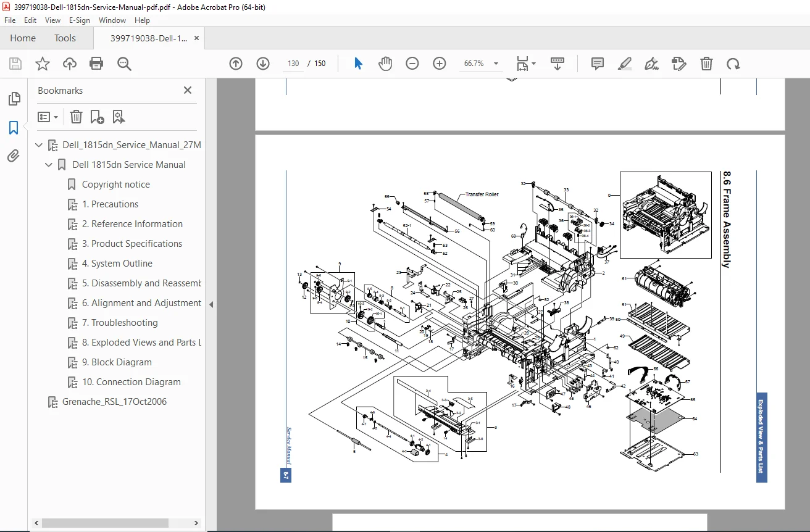Viewport: 810px width, 532px height.
Task: Switch to the Tools tab
Action: pos(65,38)
